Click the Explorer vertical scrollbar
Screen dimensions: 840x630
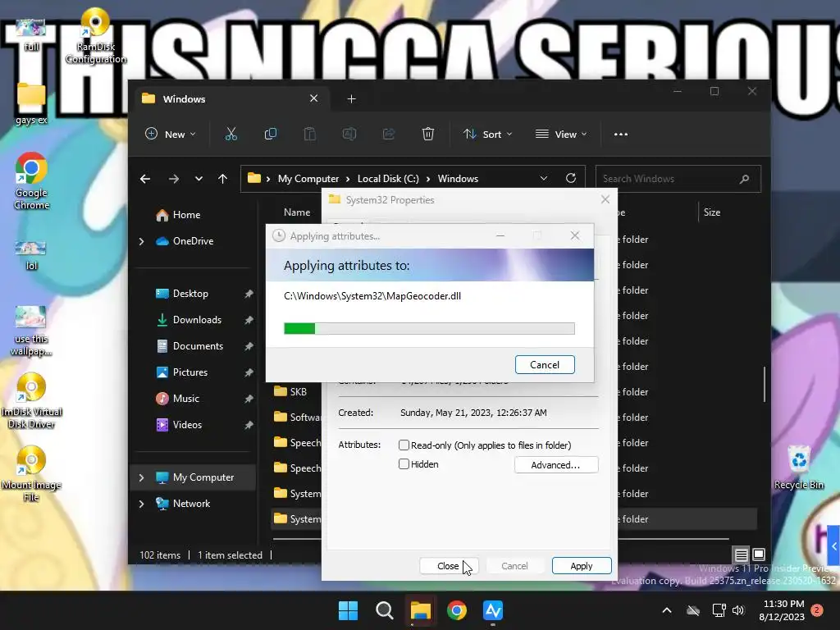click(765, 384)
